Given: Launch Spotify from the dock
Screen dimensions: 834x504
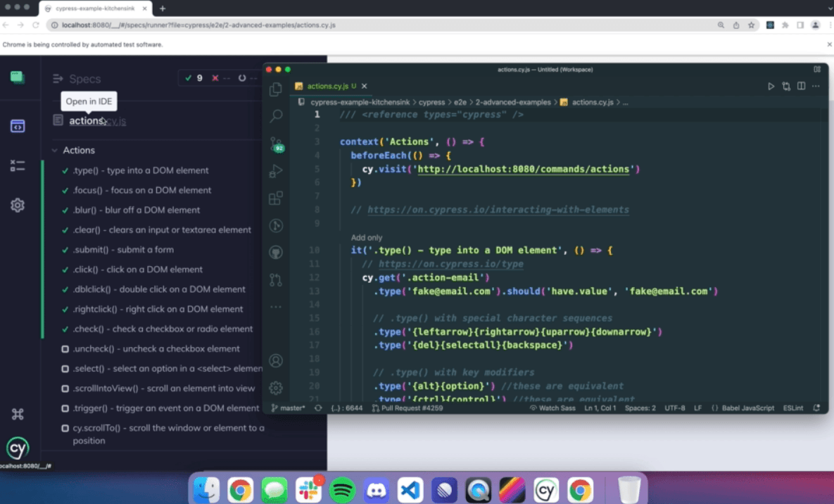Looking at the screenshot, I should 343,490.
